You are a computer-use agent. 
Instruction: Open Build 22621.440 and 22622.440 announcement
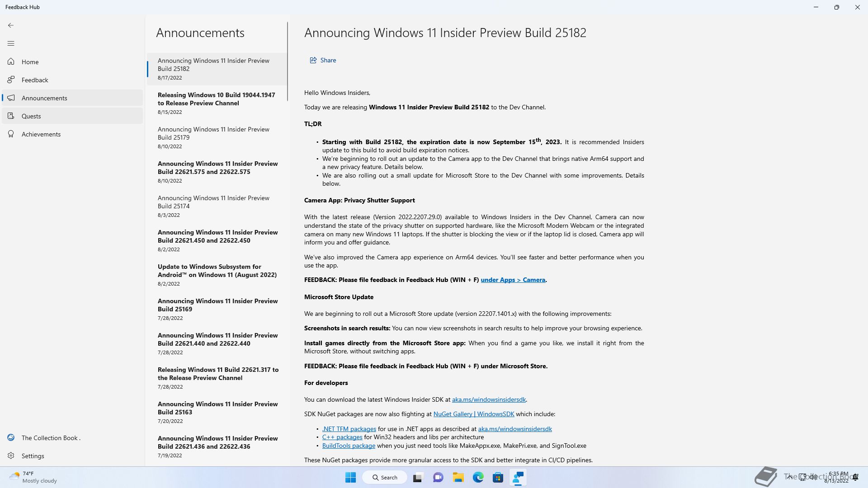[217, 343]
